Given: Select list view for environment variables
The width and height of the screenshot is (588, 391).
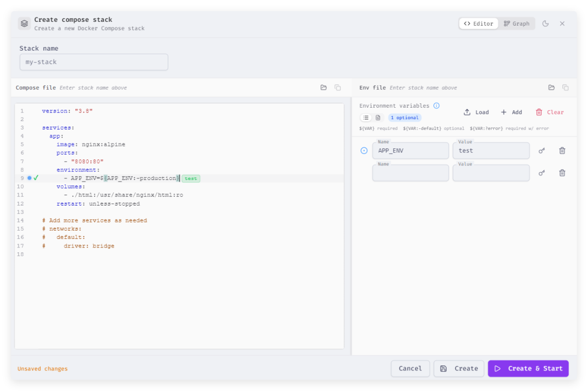Looking at the screenshot, I should pos(366,117).
